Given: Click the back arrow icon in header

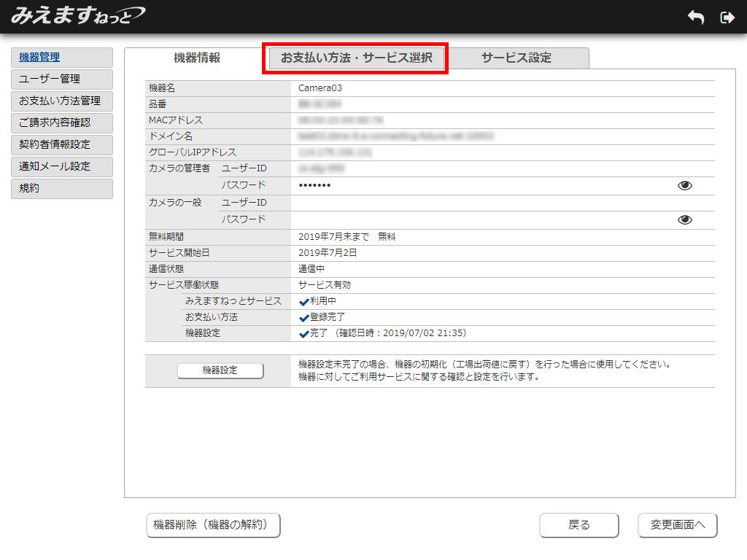Looking at the screenshot, I should (x=696, y=17).
